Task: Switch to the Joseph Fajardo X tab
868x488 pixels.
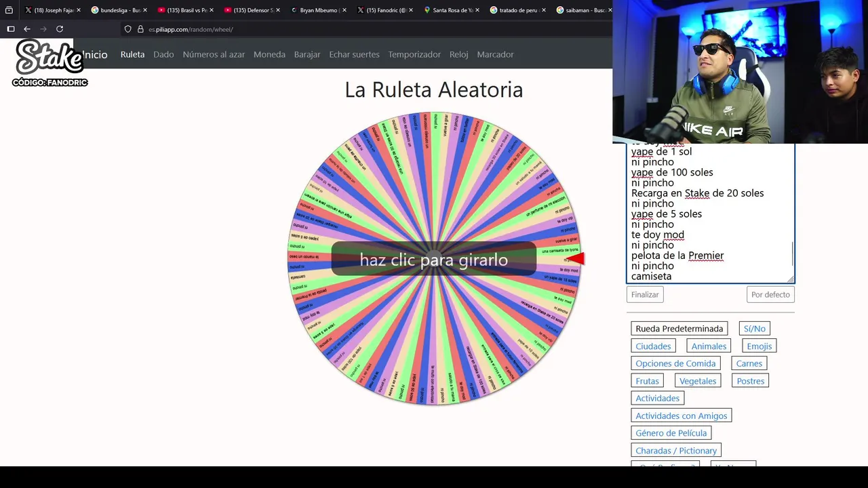Action: (49, 10)
